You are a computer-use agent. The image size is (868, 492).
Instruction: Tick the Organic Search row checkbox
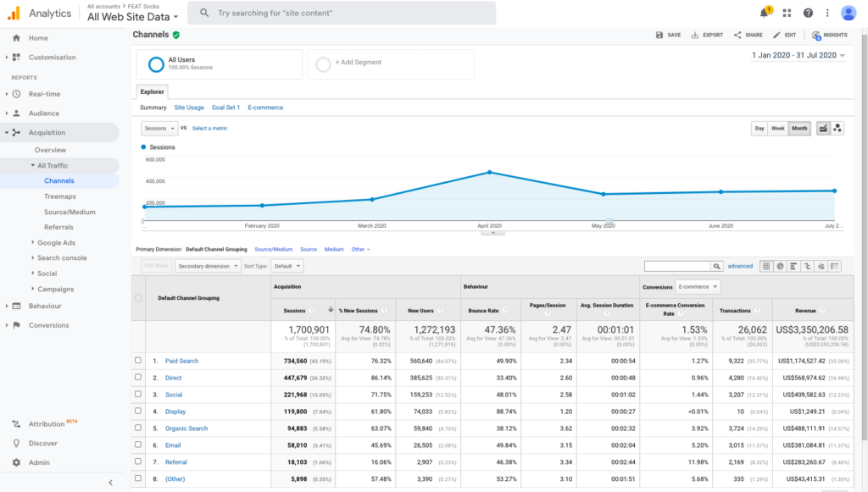click(138, 428)
